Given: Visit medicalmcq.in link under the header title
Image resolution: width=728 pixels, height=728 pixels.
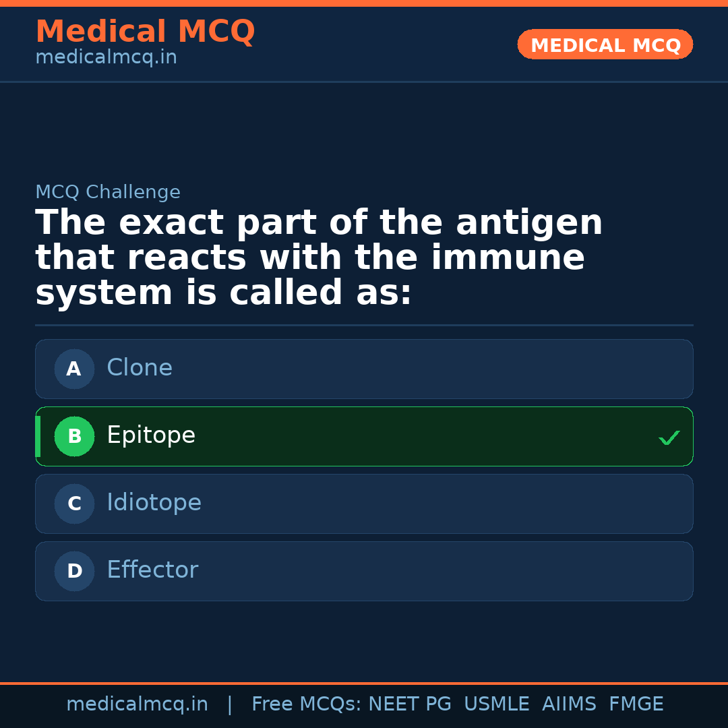Looking at the screenshot, I should point(106,58).
